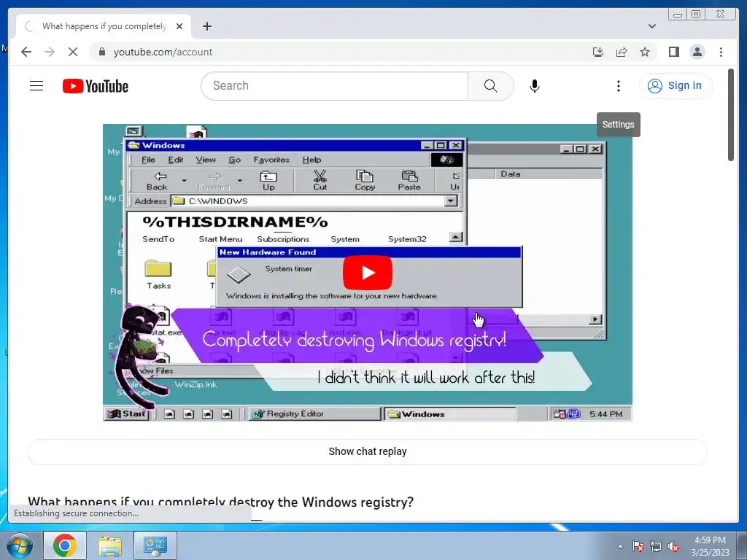Click the Action Center flag tray icon
The width and height of the screenshot is (747, 560).
(x=638, y=546)
